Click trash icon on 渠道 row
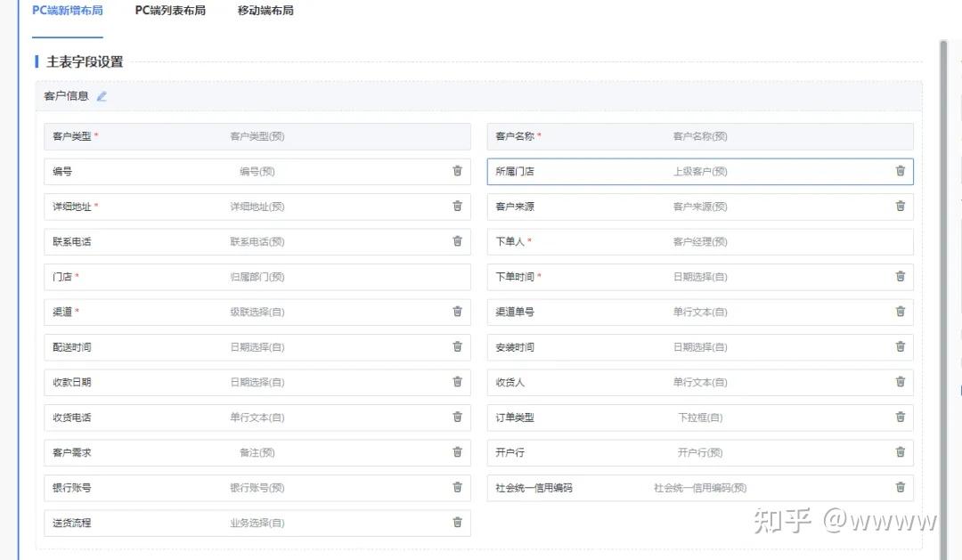This screenshot has height=560, width=962. point(457,312)
